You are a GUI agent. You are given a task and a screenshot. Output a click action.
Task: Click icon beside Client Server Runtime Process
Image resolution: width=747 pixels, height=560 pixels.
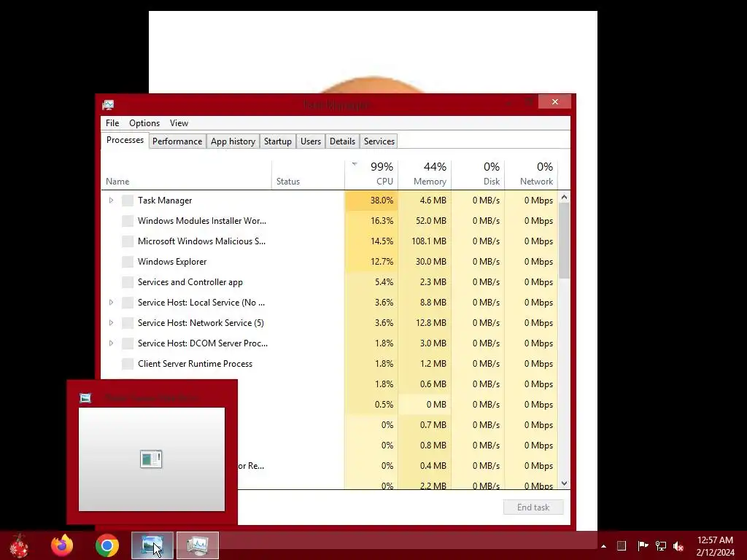(127, 365)
